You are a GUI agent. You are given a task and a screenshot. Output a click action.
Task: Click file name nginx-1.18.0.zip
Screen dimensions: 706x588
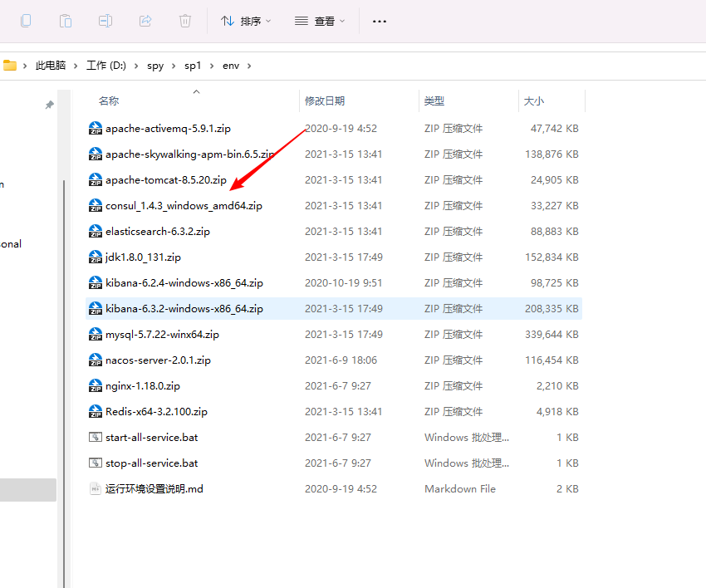(143, 386)
